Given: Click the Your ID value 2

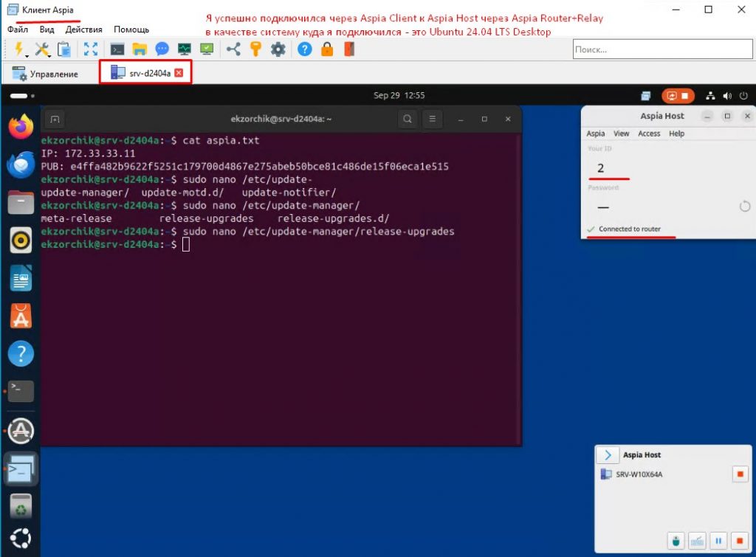Looking at the screenshot, I should [x=601, y=168].
